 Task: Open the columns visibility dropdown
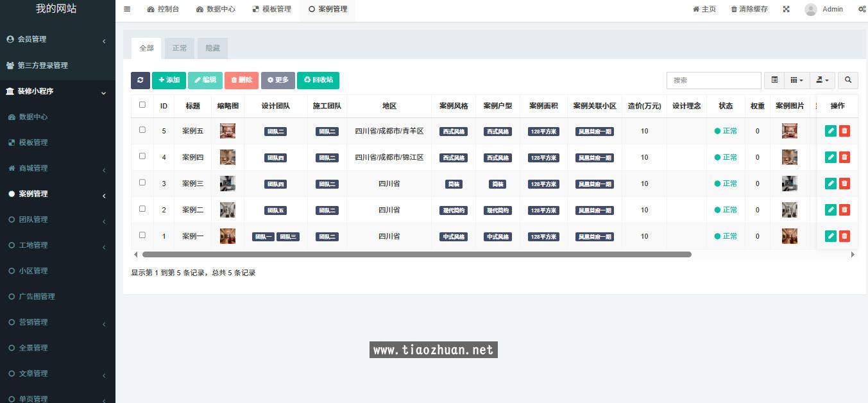pos(797,80)
